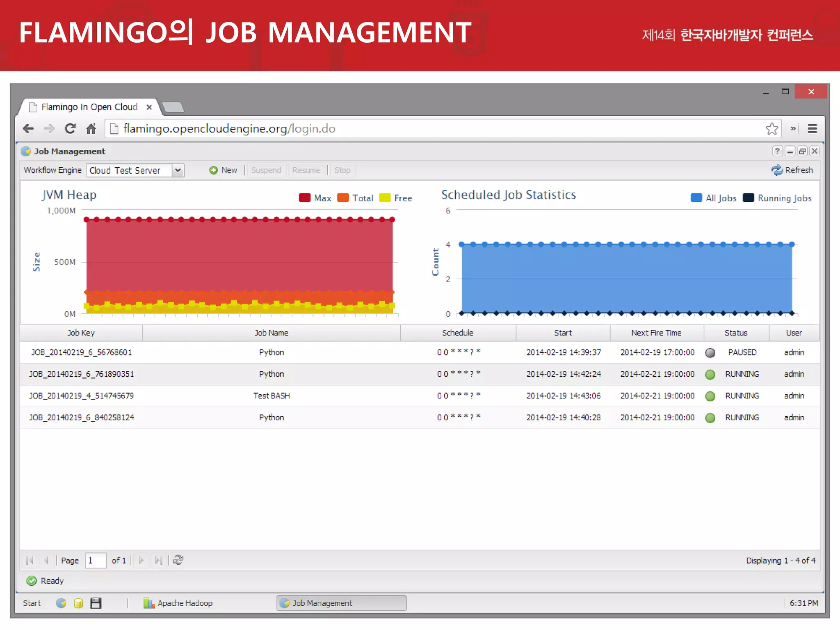
Task: Toggle Max series in JVM Heap legend
Action: tap(315, 198)
